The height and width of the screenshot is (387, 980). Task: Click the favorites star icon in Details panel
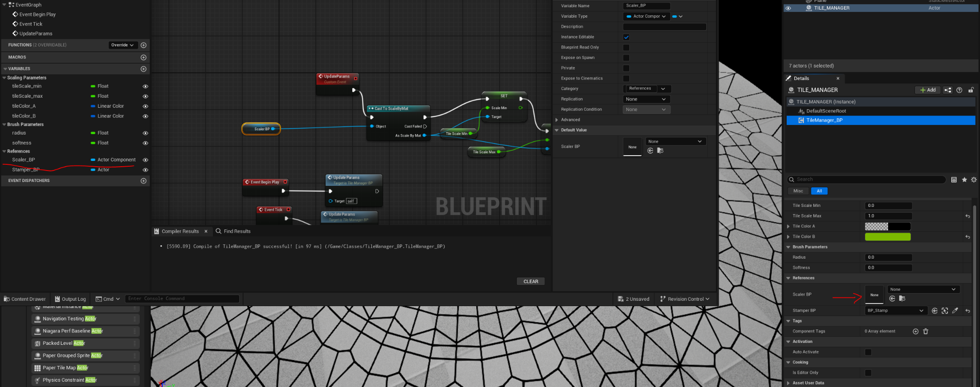(x=964, y=180)
